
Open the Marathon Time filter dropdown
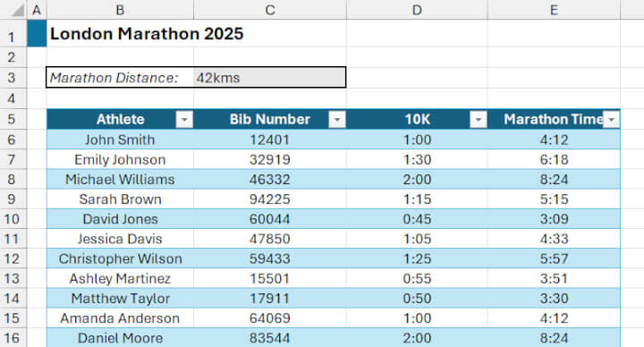pos(612,120)
